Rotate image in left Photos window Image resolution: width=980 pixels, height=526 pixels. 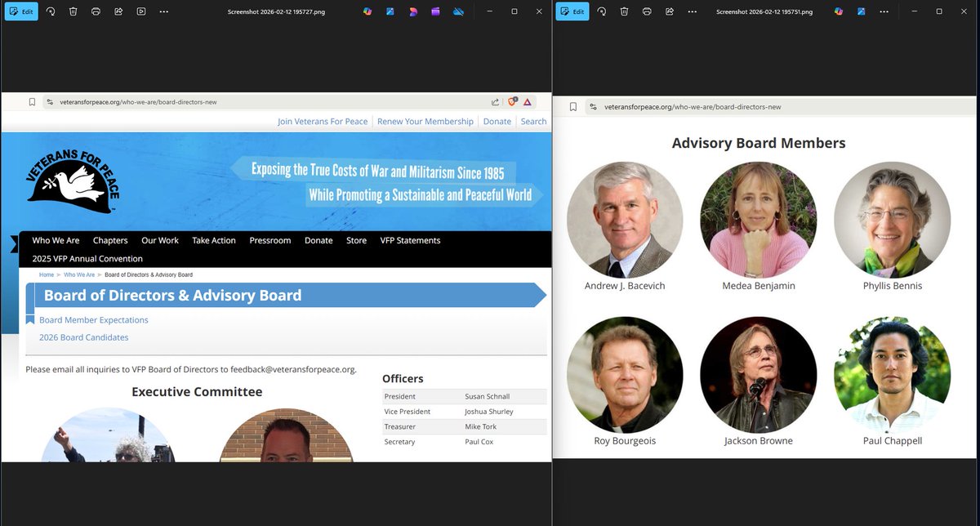pos(51,11)
